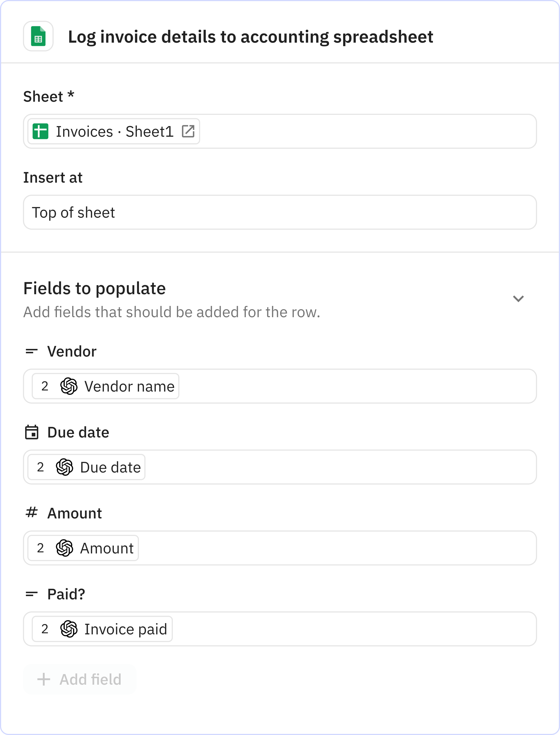Collapse the Fields to populate section
Screen dimensions: 560x735
[x=518, y=298]
